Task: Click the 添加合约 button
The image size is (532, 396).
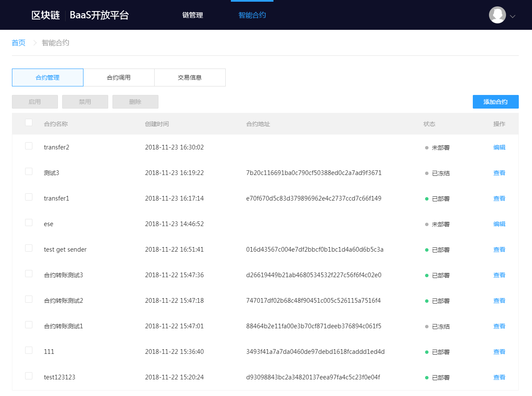Action: click(x=495, y=102)
